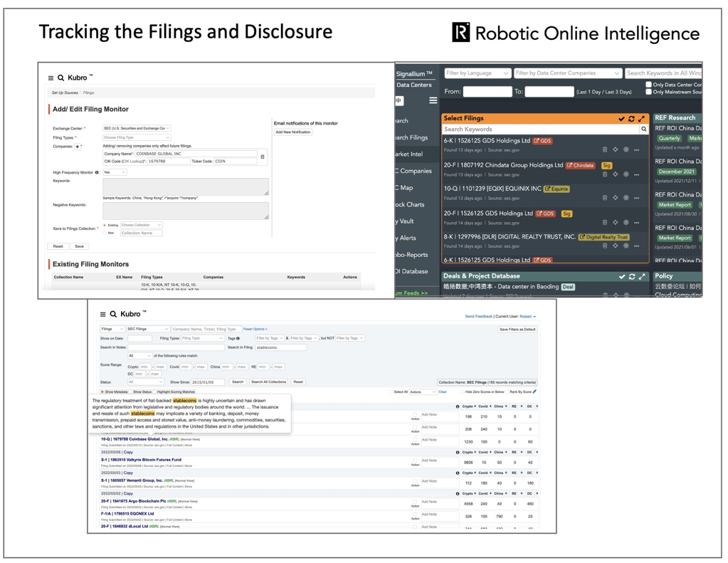Select the Existing collection radio button
The width and height of the screenshot is (728, 563).
(x=105, y=225)
